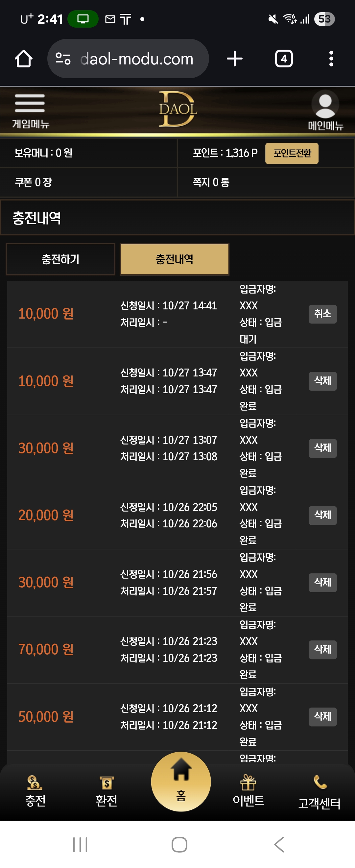Delete the 20,000 원 deposit record

(322, 515)
